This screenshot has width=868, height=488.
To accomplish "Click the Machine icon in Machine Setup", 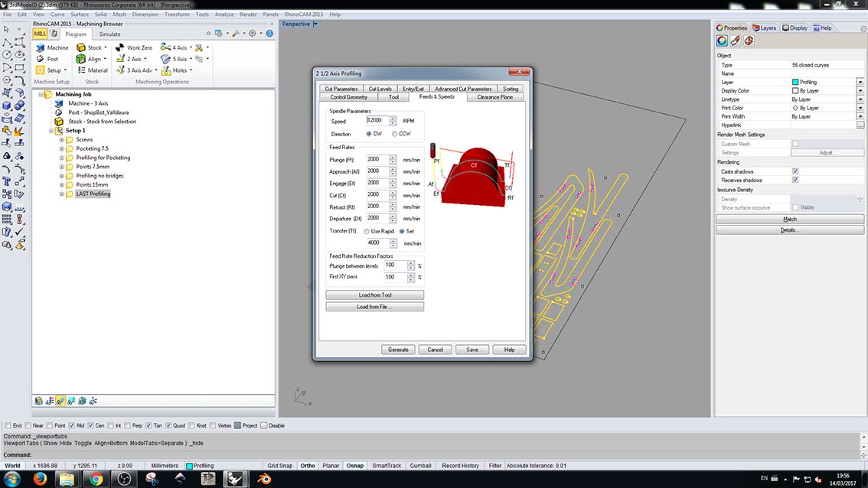I will (x=41, y=47).
